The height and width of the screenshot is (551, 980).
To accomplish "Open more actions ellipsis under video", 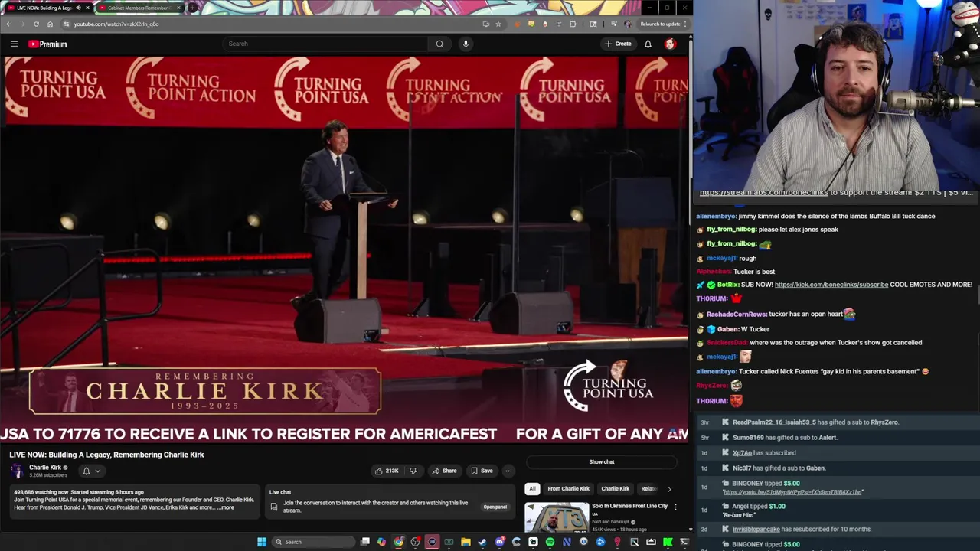I will tap(508, 471).
